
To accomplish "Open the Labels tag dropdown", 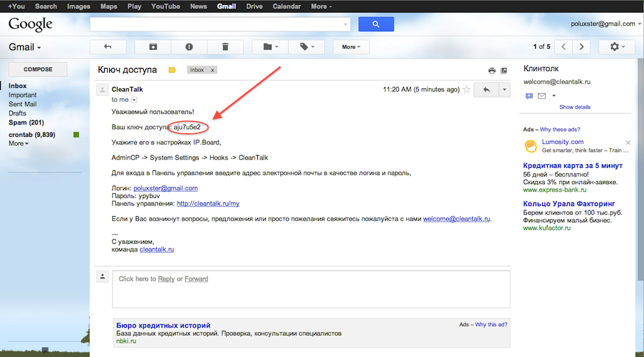I will click(x=306, y=47).
